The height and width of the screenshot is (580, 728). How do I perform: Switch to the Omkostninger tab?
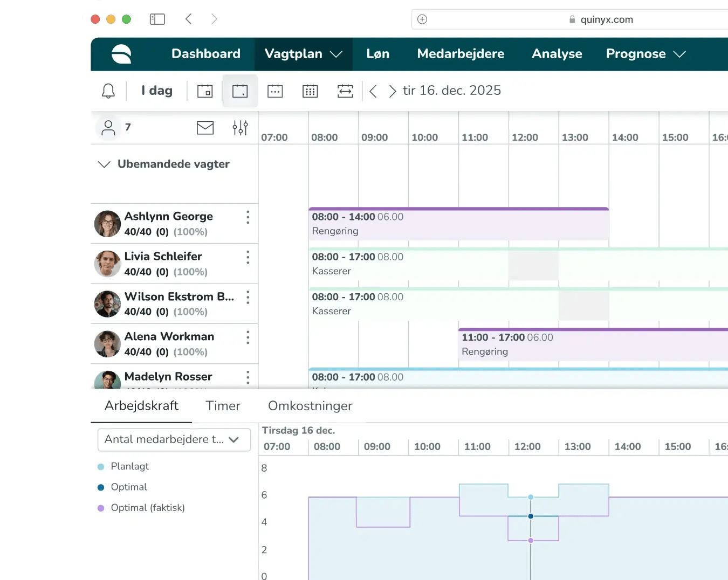coord(310,406)
